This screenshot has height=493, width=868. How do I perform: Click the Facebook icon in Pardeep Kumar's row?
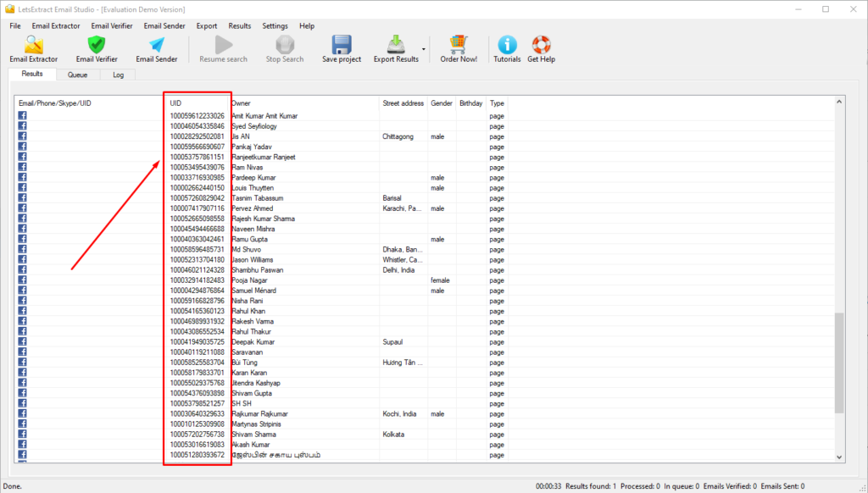coord(22,177)
